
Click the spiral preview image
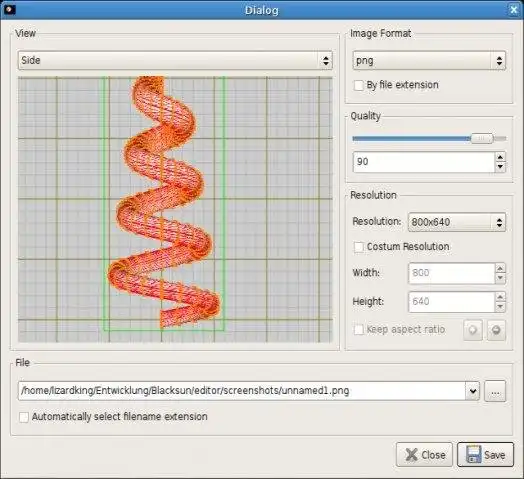point(175,210)
